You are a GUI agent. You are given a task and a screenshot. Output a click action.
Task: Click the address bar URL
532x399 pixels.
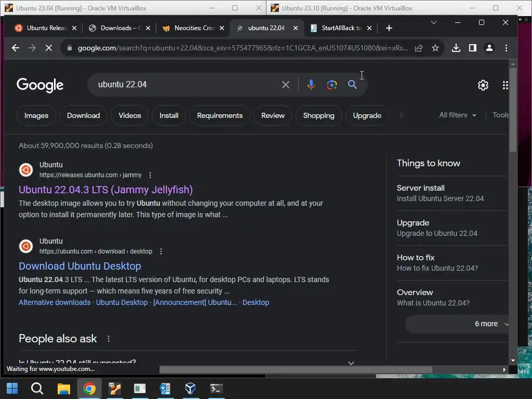click(243, 48)
